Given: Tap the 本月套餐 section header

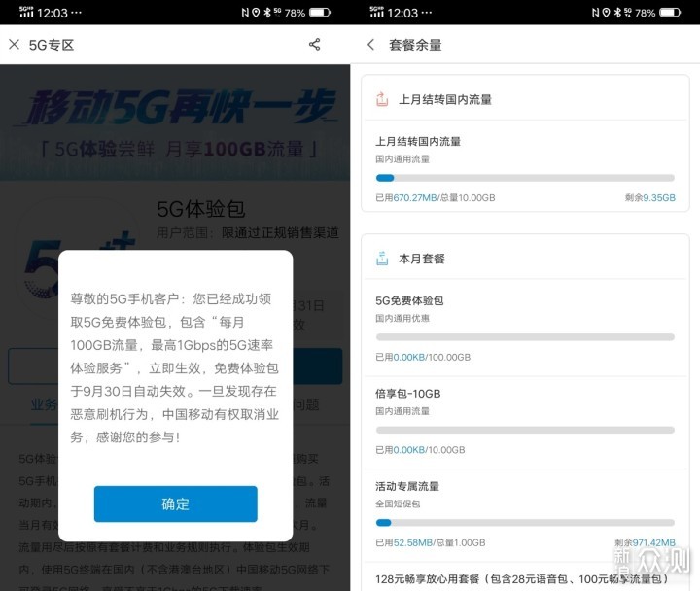Looking at the screenshot, I should (x=422, y=260).
